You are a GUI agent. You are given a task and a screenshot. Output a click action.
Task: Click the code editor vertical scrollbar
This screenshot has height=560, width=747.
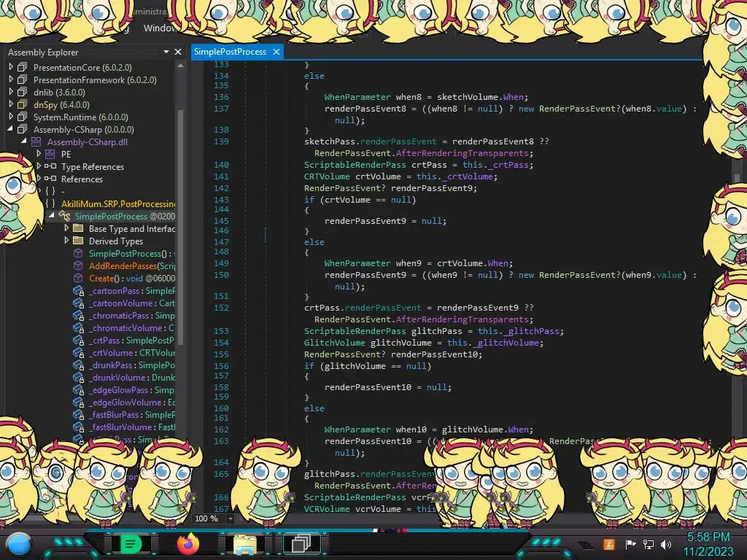click(737, 176)
